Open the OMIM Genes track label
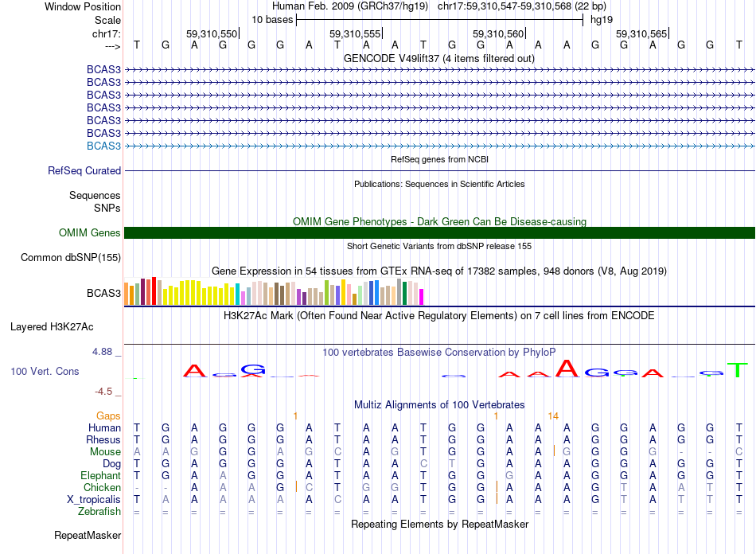 click(89, 232)
